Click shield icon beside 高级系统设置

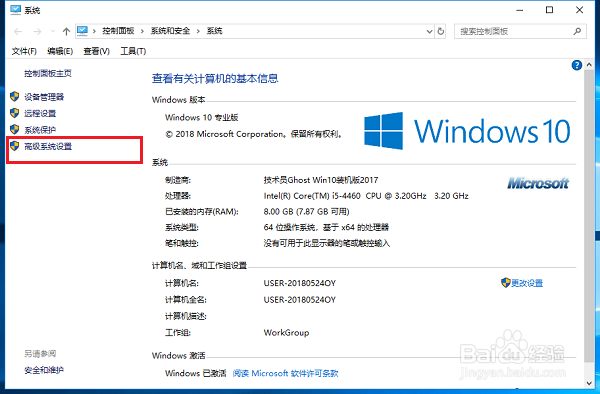15,146
